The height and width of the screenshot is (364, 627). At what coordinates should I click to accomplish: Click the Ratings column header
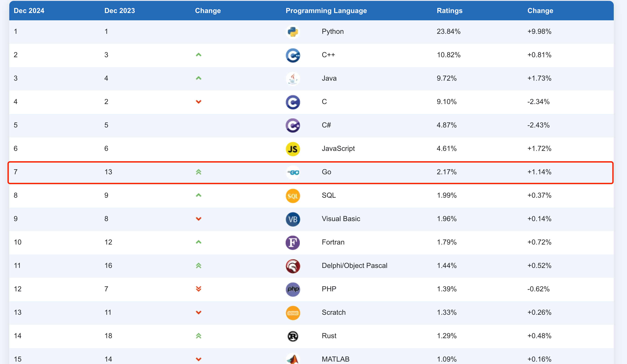point(449,11)
